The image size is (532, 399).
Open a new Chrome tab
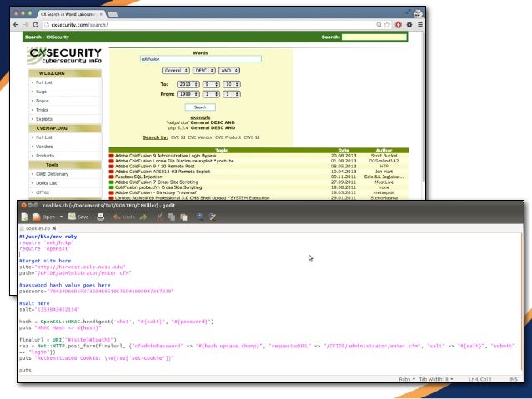[x=113, y=14]
